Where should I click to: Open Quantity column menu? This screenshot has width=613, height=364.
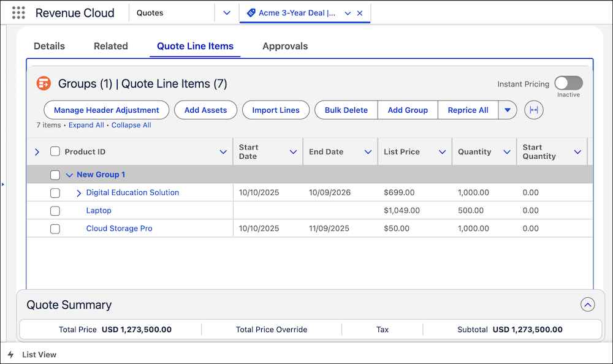coord(507,152)
